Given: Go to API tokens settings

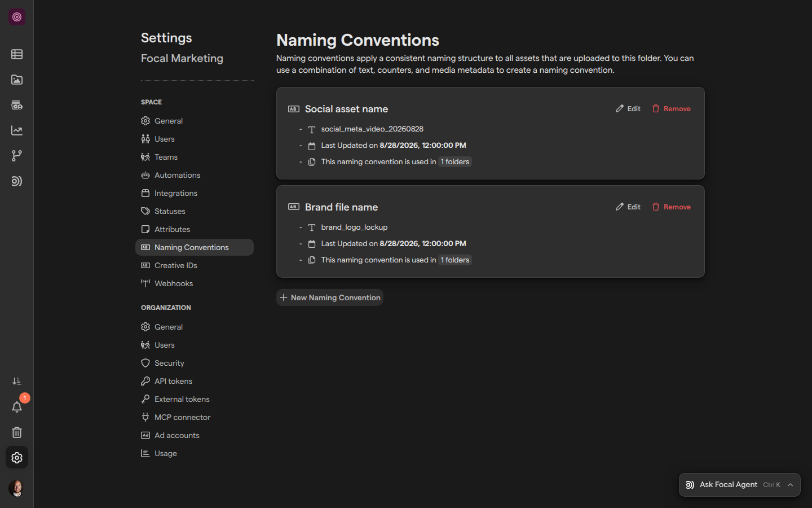Looking at the screenshot, I should pyautogui.click(x=195, y=381).
